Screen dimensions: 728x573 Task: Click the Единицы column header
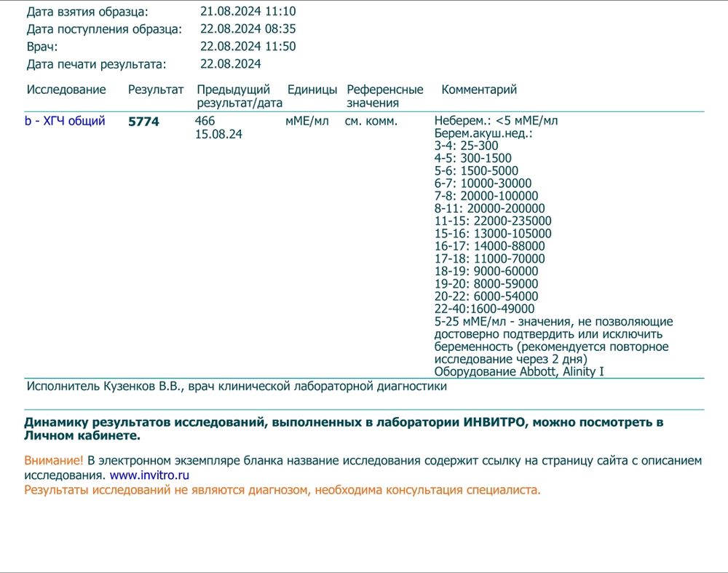(x=312, y=90)
